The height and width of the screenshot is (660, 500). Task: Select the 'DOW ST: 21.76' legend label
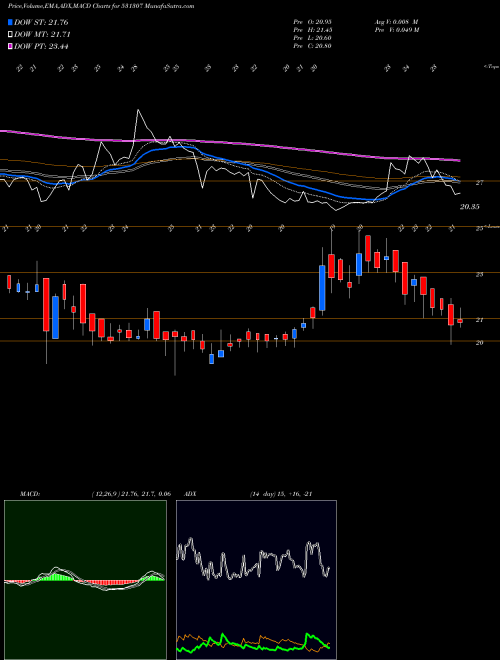pyautogui.click(x=41, y=22)
